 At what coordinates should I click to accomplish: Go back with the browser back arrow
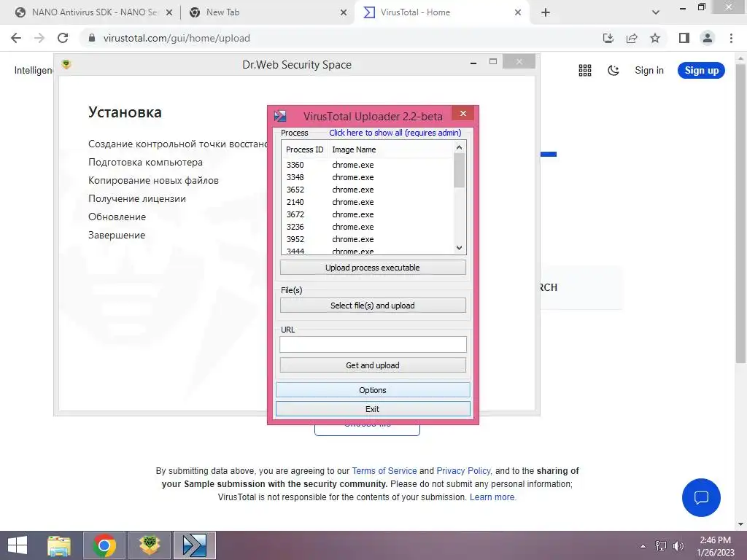click(16, 38)
